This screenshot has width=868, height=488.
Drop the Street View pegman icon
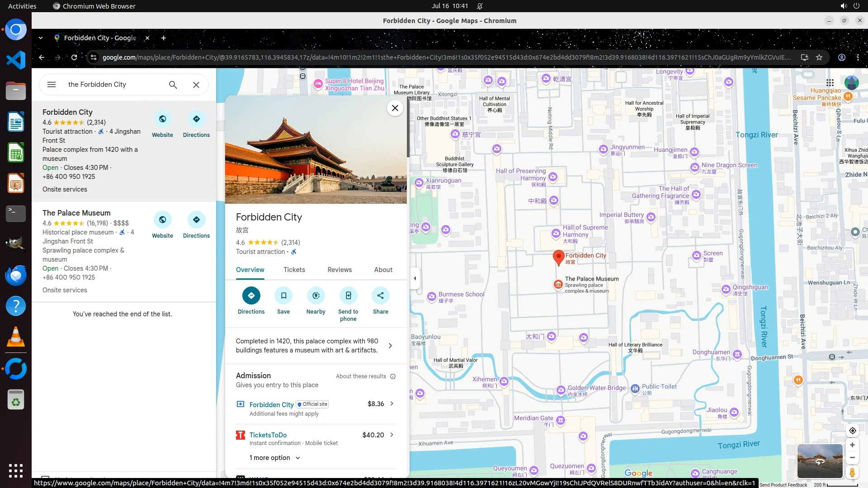pos(852,472)
